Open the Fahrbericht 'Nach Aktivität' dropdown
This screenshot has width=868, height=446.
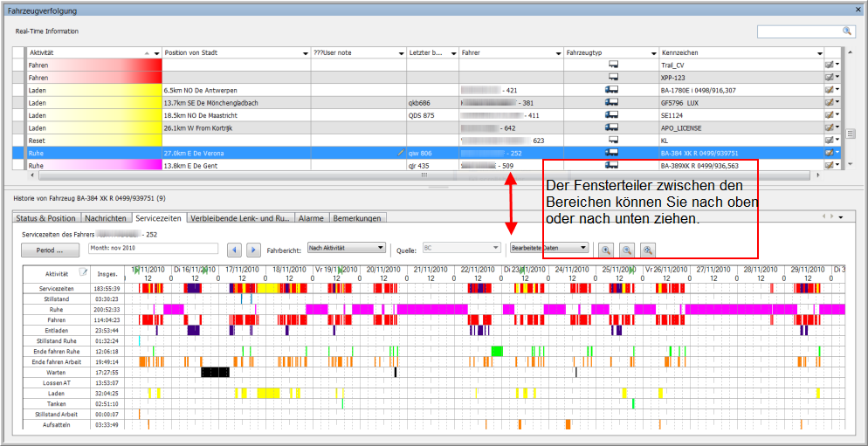point(347,249)
